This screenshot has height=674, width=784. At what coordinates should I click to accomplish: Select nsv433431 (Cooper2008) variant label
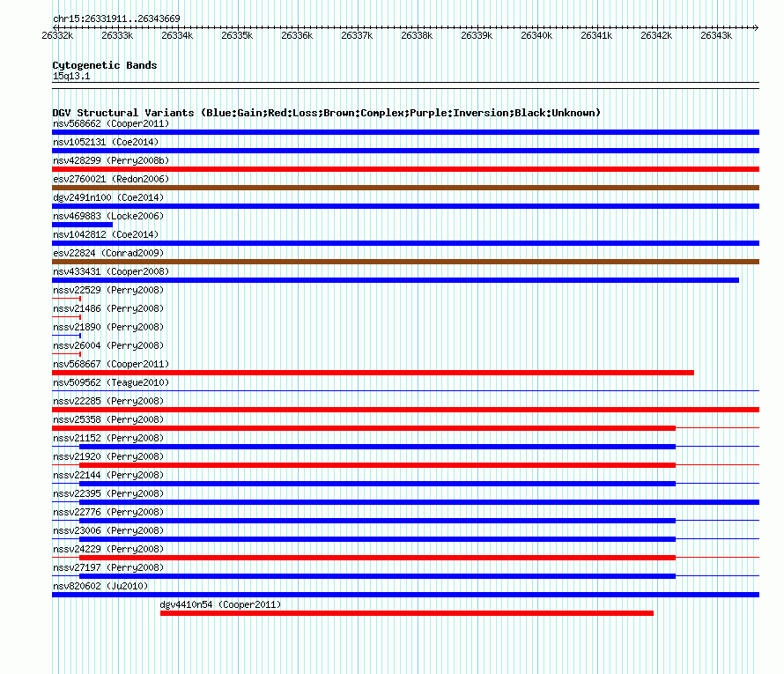pyautogui.click(x=111, y=271)
